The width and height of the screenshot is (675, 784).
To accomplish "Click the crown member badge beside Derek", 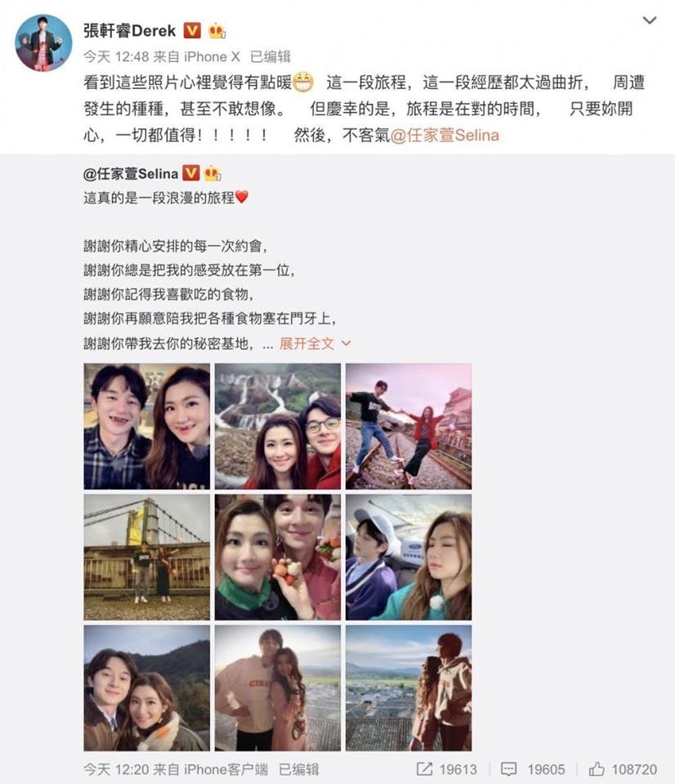I will (x=217, y=31).
